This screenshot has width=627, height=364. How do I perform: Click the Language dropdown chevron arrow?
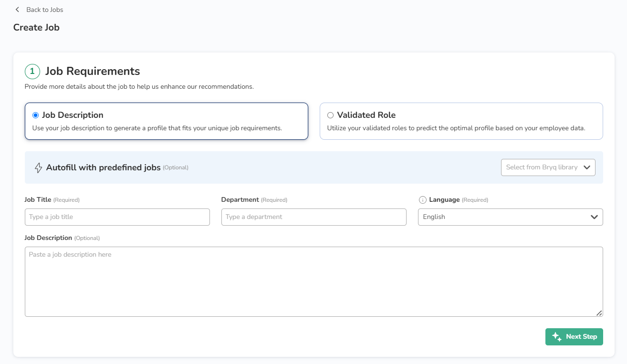[x=594, y=217]
